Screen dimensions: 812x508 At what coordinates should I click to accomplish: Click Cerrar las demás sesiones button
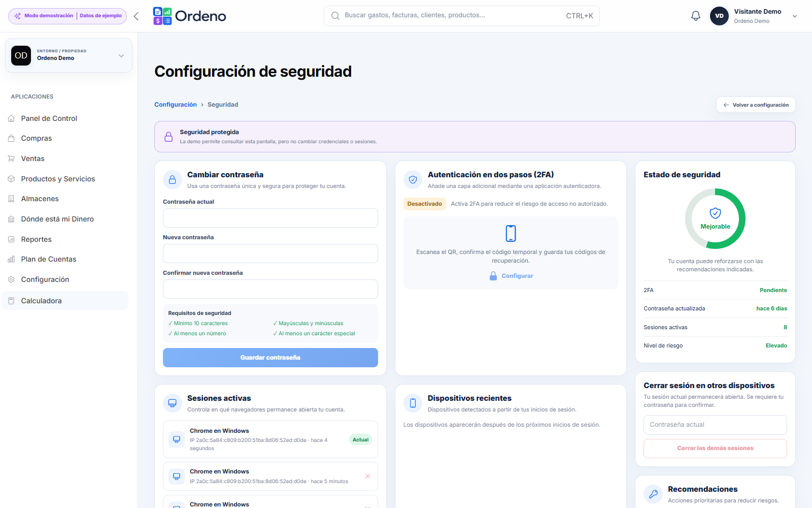pyautogui.click(x=715, y=449)
